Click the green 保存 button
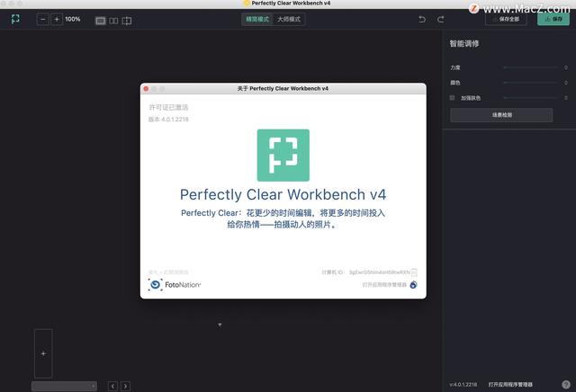The image size is (576, 392). [553, 19]
